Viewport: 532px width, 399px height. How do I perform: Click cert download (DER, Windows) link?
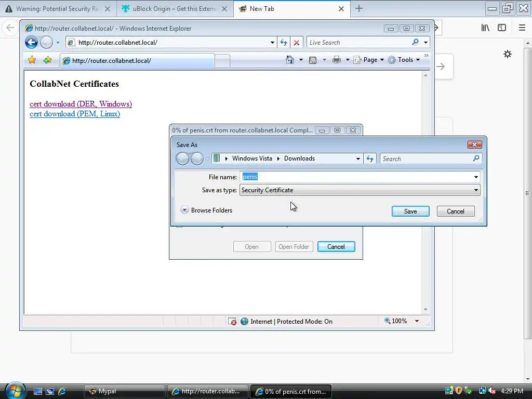81,104
